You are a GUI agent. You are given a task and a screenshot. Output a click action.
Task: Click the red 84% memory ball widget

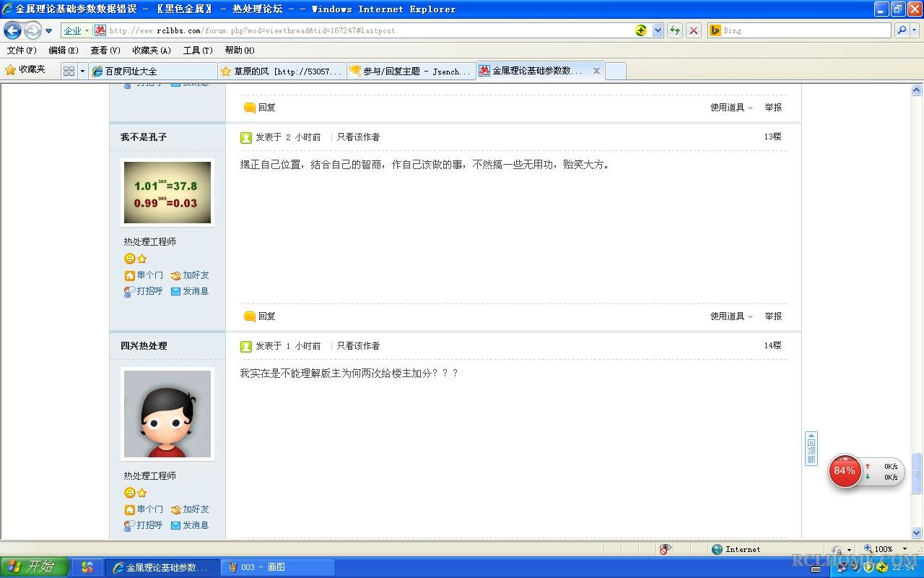pyautogui.click(x=845, y=470)
